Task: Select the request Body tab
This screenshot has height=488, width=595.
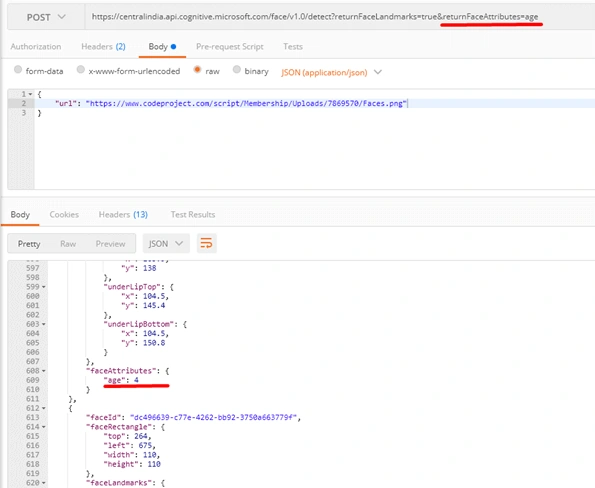Action: click(162, 47)
